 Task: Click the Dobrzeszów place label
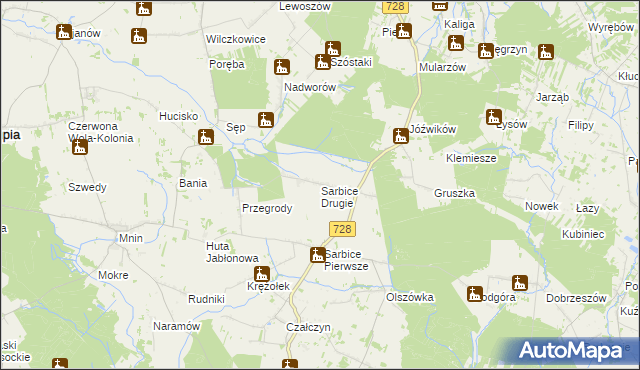(576, 298)
